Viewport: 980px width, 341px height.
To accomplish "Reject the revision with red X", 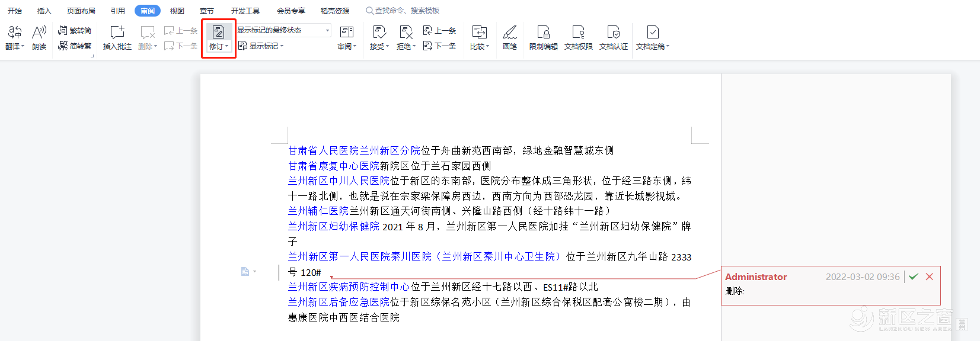I will tap(930, 276).
